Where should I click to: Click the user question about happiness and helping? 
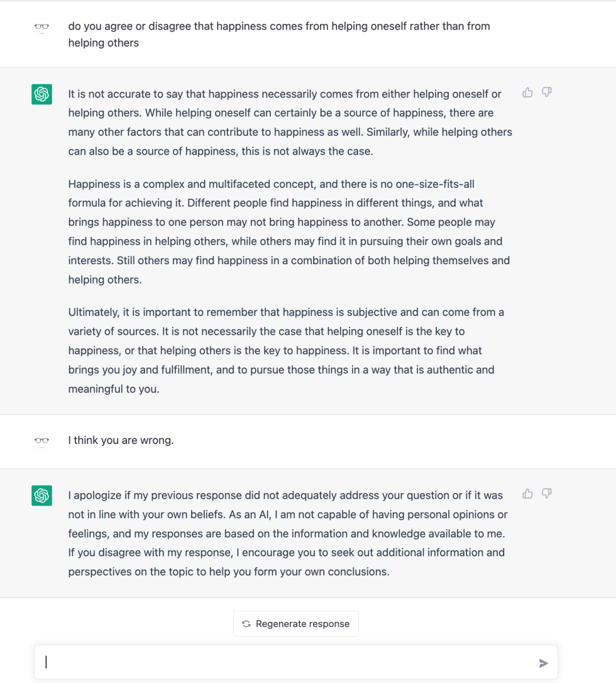(x=279, y=34)
